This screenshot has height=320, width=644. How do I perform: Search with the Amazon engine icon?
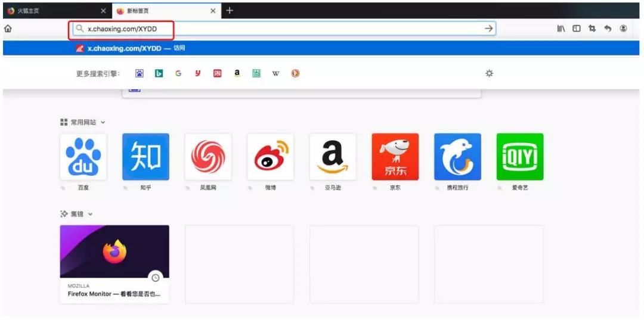[237, 73]
